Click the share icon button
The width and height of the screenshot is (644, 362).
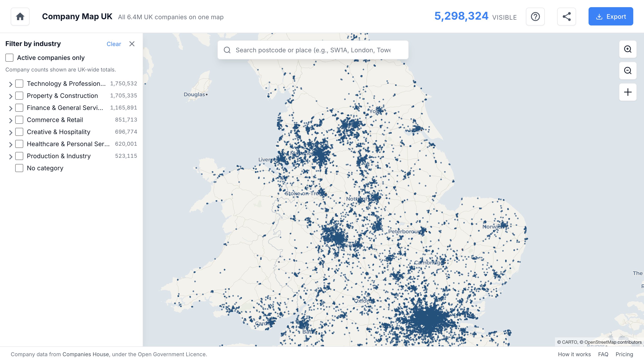(x=566, y=17)
